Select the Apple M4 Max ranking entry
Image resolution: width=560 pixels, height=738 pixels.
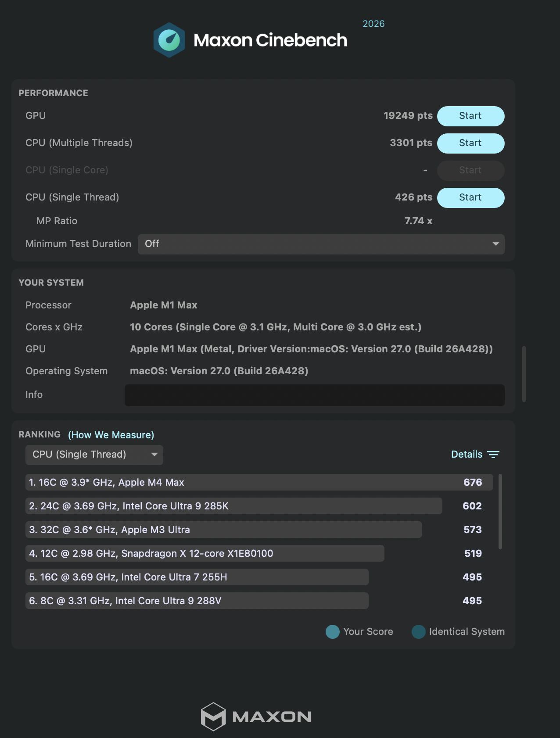point(259,482)
